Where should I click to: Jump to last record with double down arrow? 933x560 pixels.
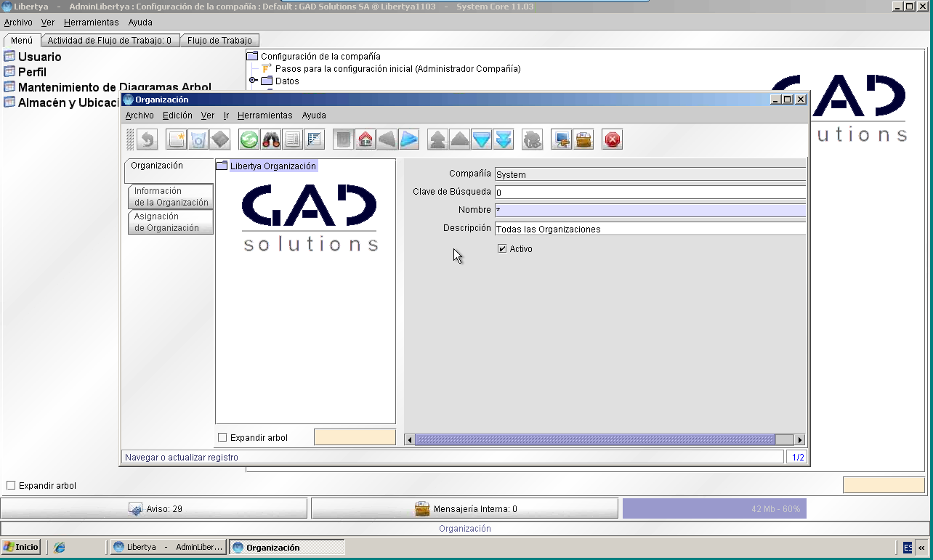pos(504,139)
